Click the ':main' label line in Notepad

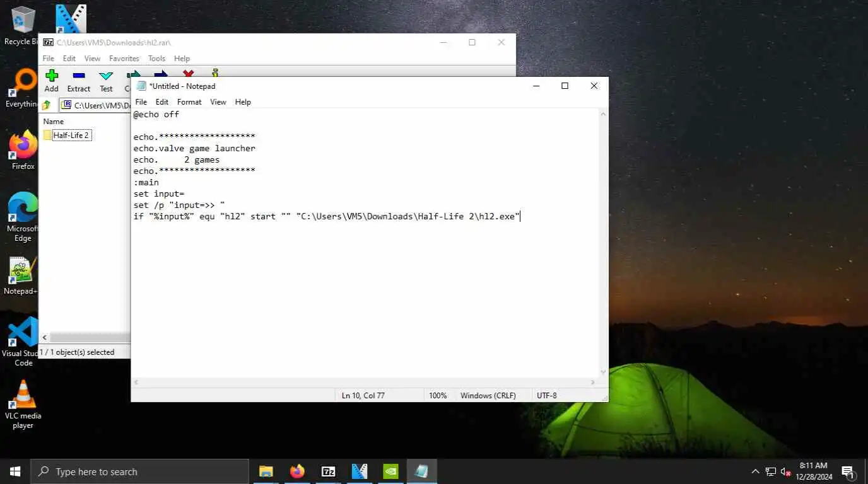click(x=146, y=182)
